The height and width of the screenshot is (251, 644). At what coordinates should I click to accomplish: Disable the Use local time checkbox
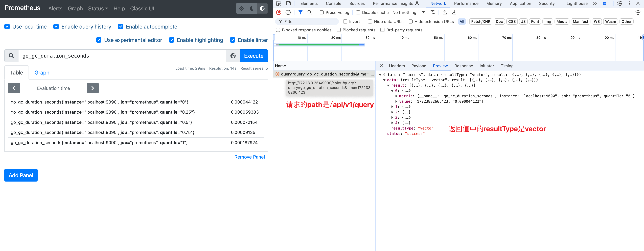pos(7,27)
